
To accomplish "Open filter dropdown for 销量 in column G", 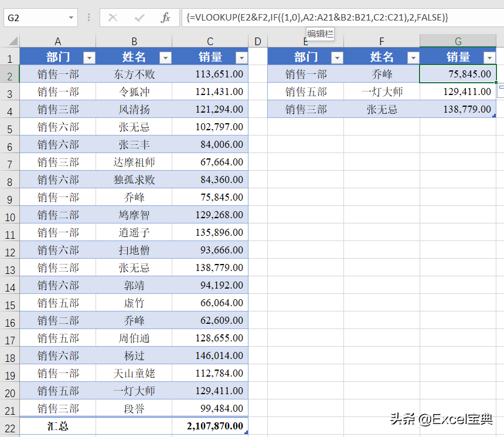I will (489, 57).
